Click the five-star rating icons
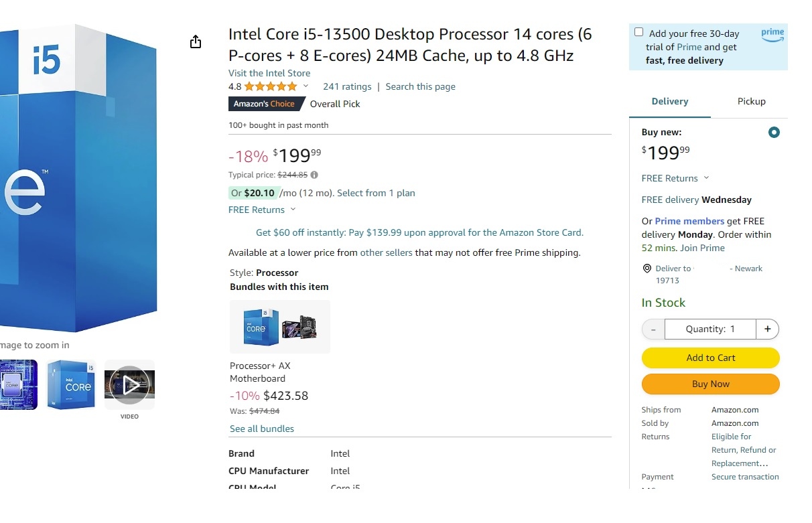This screenshot has width=812, height=523. pos(271,86)
